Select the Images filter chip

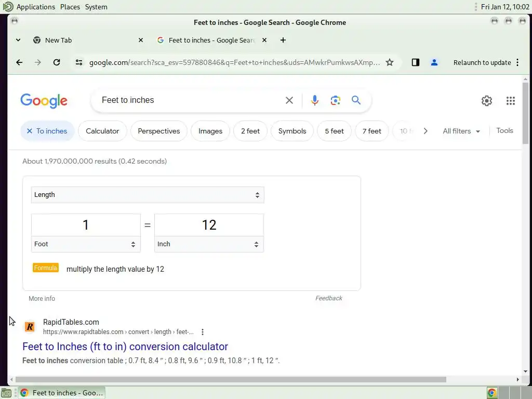click(x=210, y=131)
